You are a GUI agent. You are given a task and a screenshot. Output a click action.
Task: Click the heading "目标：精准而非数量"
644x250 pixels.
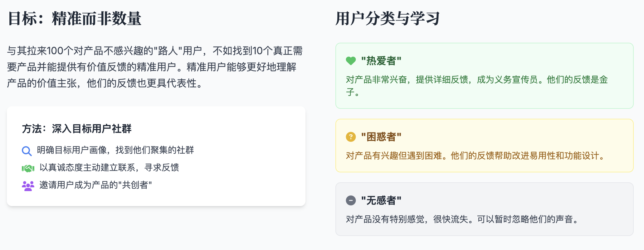click(x=75, y=18)
